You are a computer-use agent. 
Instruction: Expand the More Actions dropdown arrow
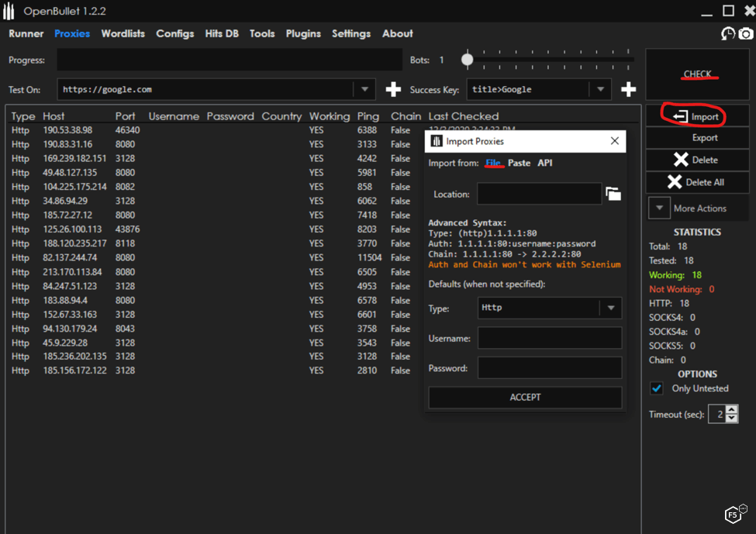tap(659, 208)
